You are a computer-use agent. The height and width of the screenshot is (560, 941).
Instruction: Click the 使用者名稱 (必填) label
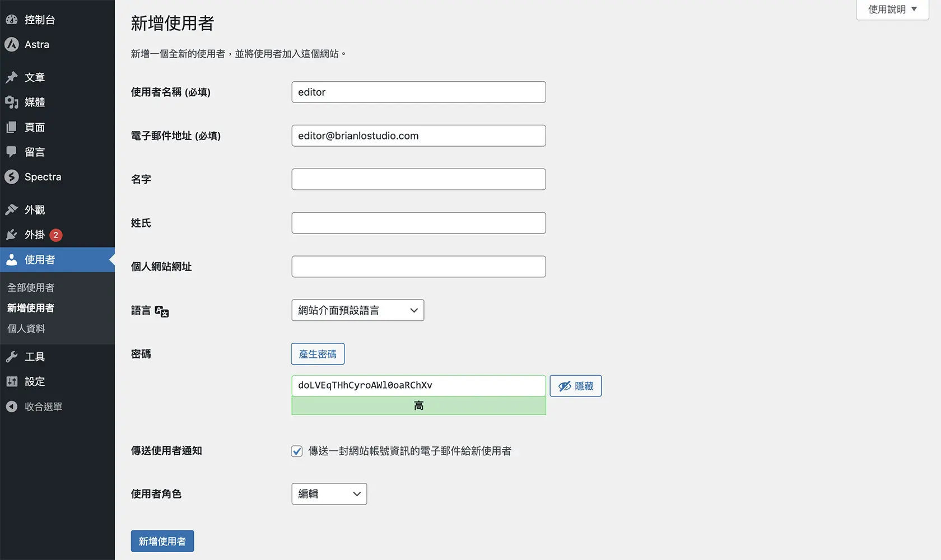point(171,92)
